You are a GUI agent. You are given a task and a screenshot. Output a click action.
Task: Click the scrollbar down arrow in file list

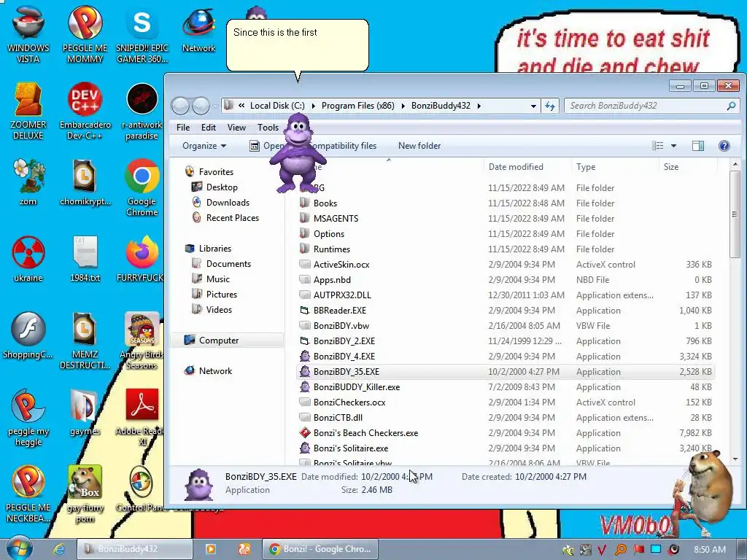coord(735,459)
